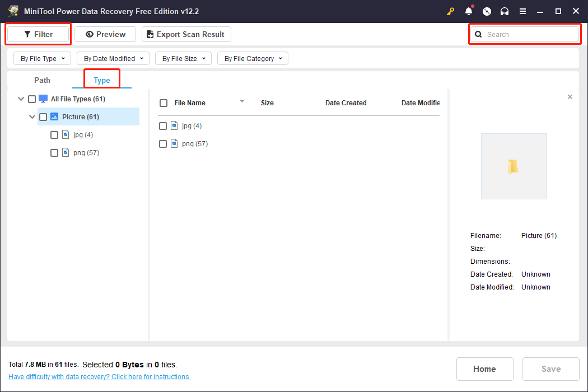Click the Save button
Image resolution: width=588 pixels, height=392 pixels.
pos(551,368)
